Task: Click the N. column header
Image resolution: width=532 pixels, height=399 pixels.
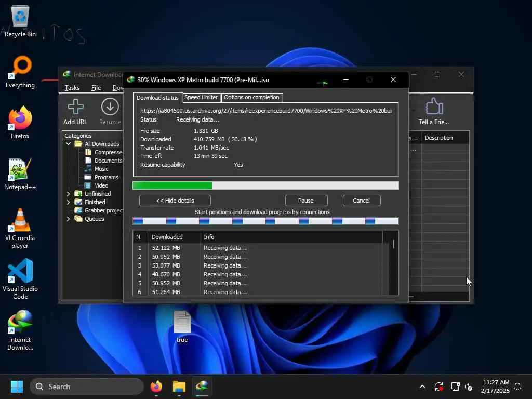Action: coord(141,237)
